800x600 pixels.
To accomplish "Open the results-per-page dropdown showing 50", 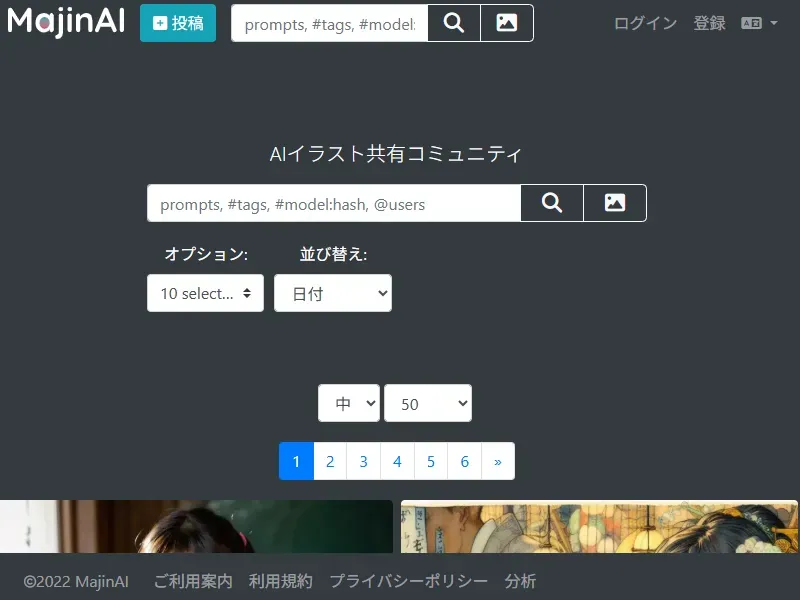I will pos(428,403).
